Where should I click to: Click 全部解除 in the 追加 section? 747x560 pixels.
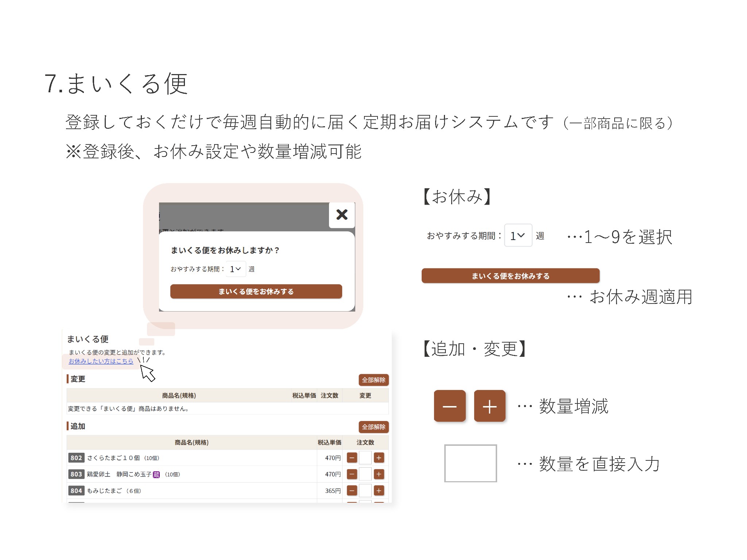point(373,427)
